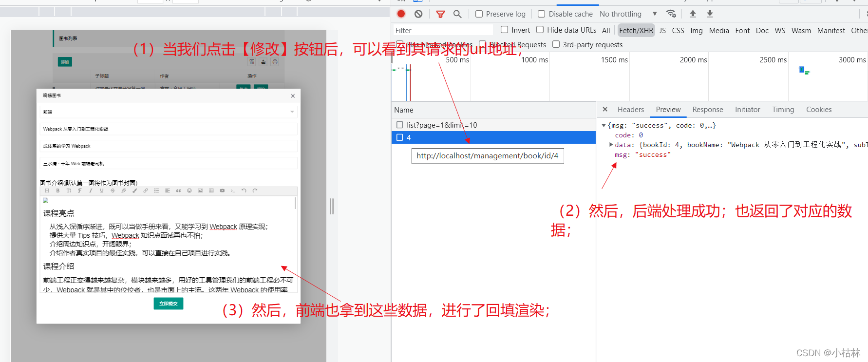Image resolution: width=868 pixels, height=362 pixels.
Task: Click the table export icon
Action: click(264, 62)
